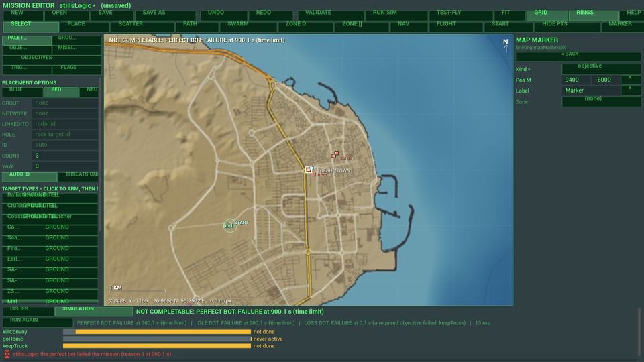
Task: Activate the NAV tool
Action: click(x=409, y=27)
